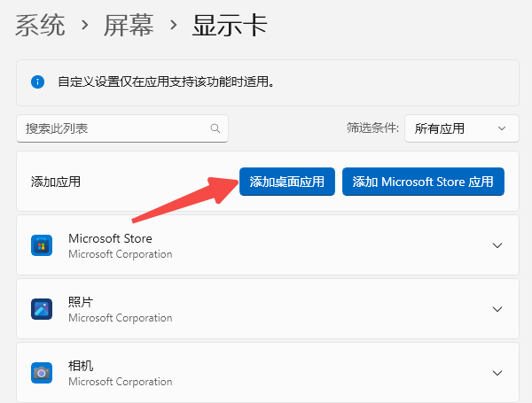Open the 所有应用 filter dropdown
The height and width of the screenshot is (403, 532).
461,128
